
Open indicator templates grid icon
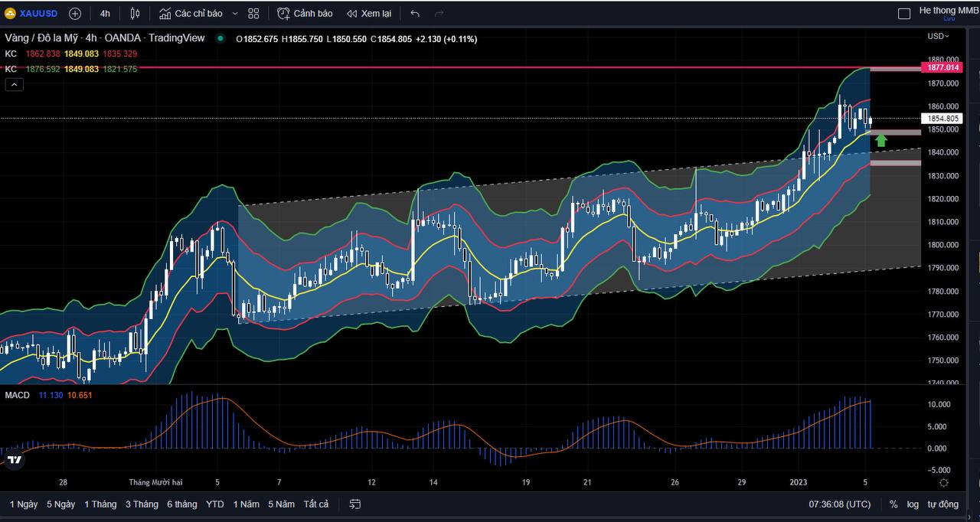pyautogui.click(x=253, y=13)
